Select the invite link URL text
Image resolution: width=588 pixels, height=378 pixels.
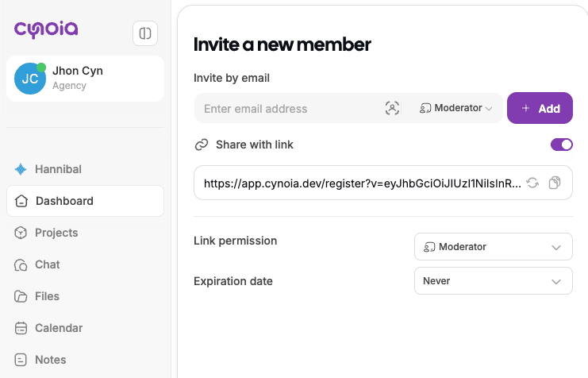363,183
